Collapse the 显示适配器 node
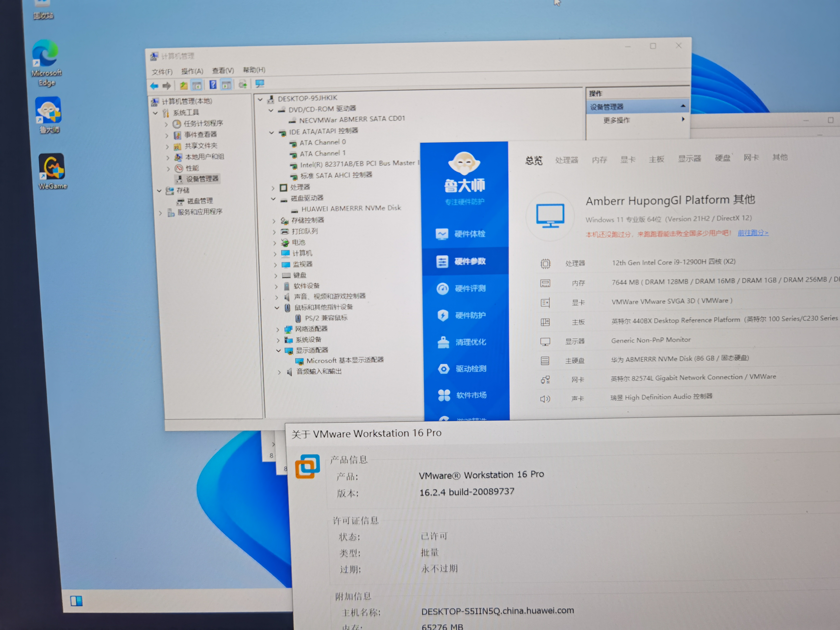This screenshot has height=630, width=840. coord(278,350)
